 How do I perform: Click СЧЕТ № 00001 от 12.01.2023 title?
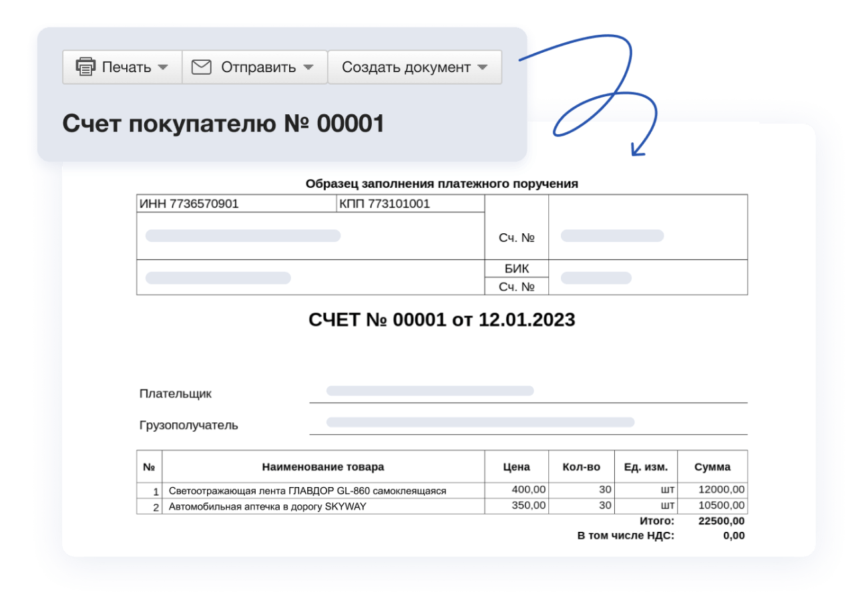[442, 320]
